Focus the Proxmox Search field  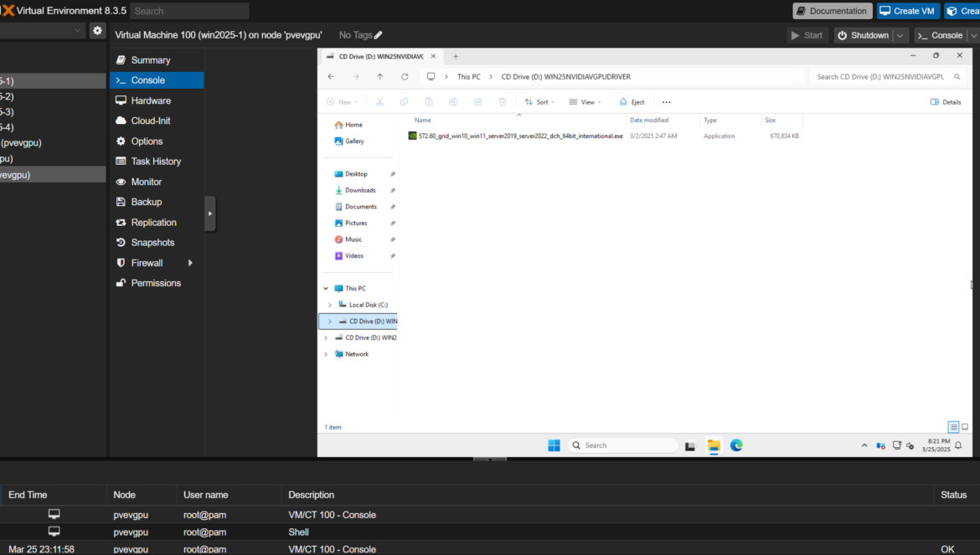click(x=189, y=11)
